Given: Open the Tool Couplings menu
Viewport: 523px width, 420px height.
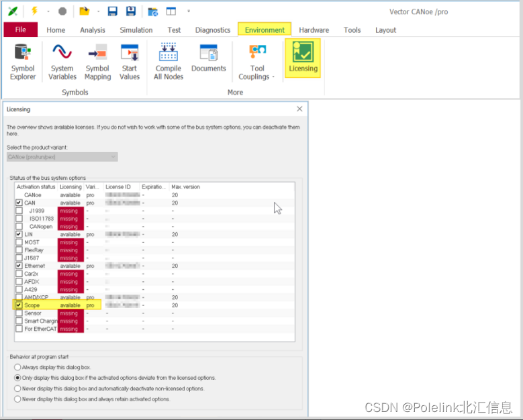Looking at the screenshot, I should [257, 62].
